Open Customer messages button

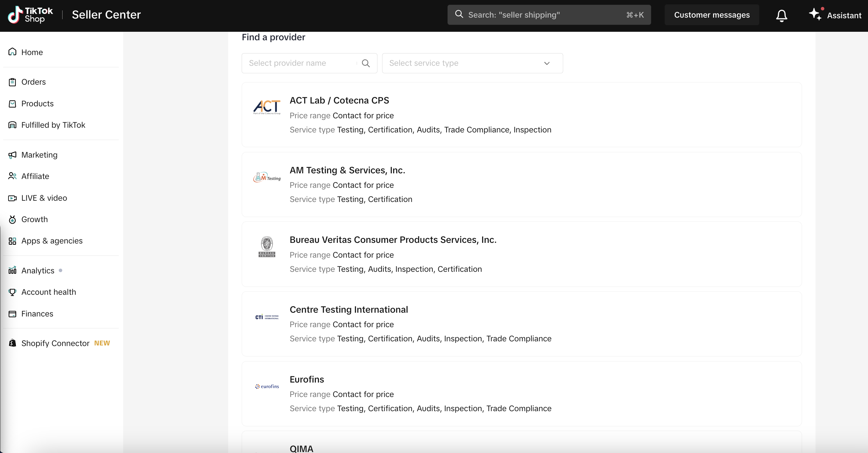[711, 15]
